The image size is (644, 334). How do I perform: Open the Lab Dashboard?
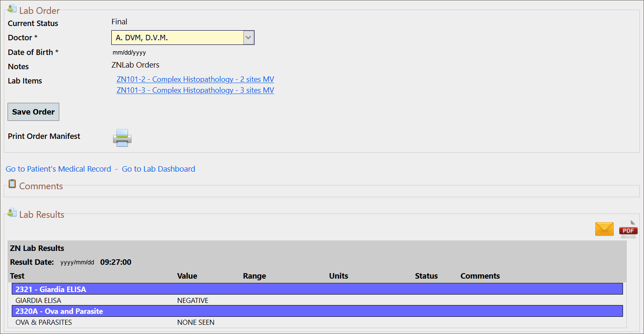[x=158, y=169]
